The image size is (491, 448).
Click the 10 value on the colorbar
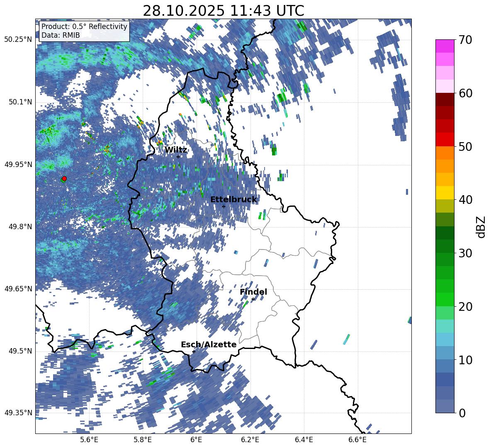(465, 360)
